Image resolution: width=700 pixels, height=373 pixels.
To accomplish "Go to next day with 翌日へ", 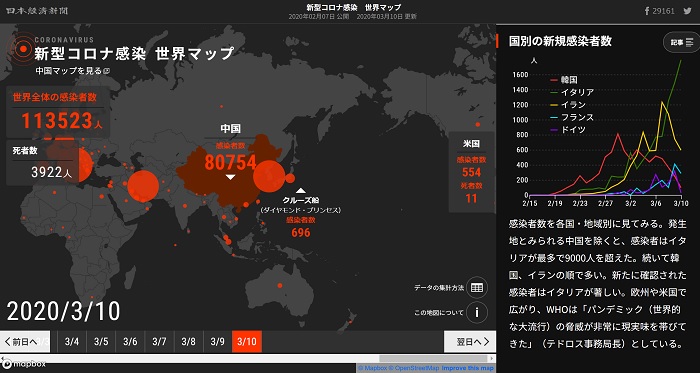I will tap(470, 342).
